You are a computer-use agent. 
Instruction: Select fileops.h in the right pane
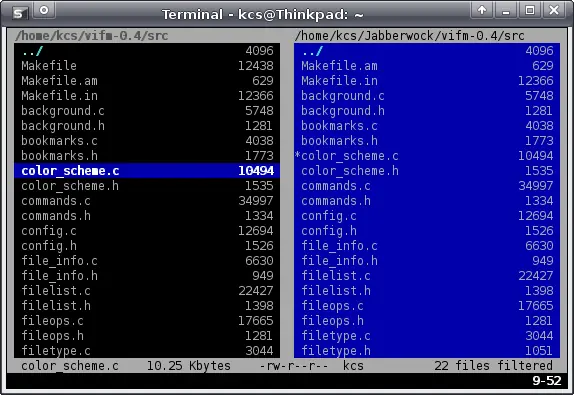427,321
